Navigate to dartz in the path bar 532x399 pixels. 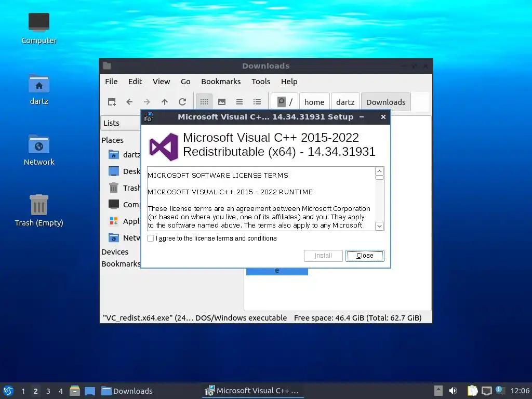point(345,102)
